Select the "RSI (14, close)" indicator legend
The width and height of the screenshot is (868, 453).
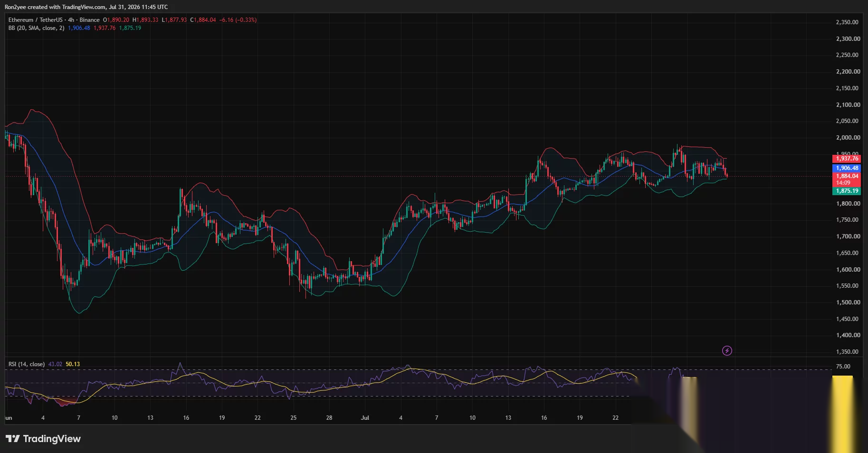click(27, 364)
